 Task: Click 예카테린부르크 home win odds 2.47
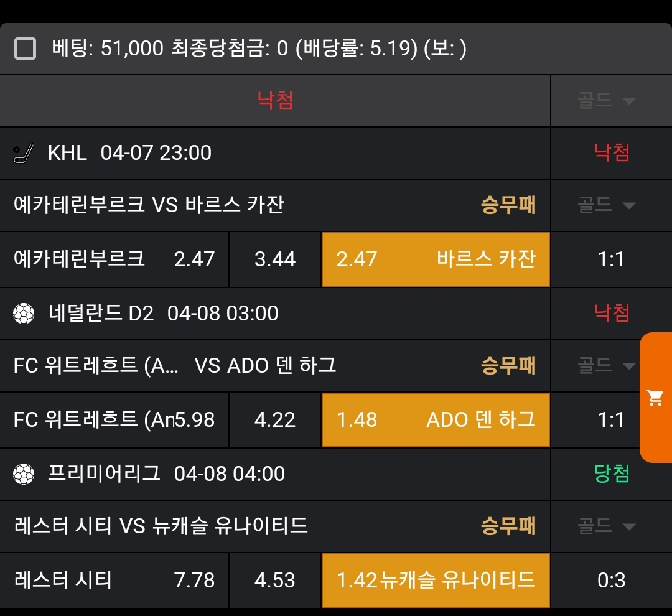pos(114,259)
